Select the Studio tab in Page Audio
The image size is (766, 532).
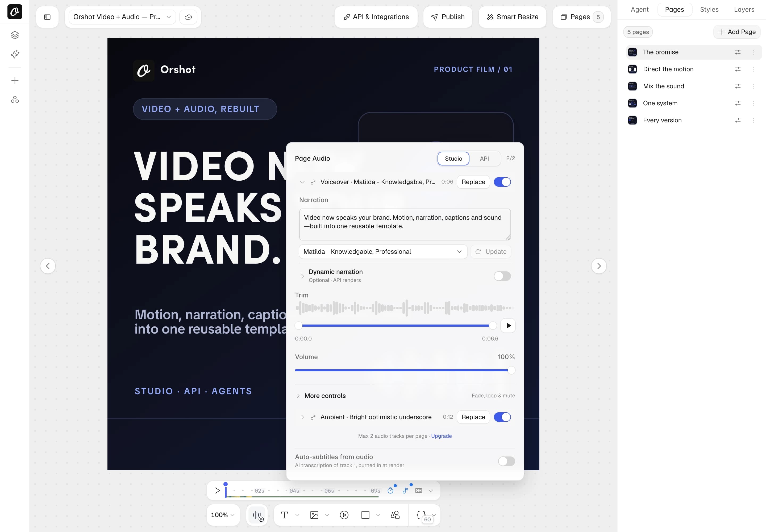453,159
